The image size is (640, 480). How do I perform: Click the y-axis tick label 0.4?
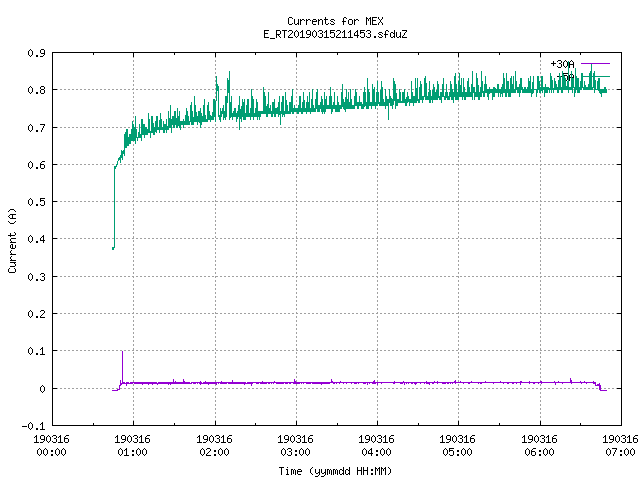pyautogui.click(x=36, y=239)
